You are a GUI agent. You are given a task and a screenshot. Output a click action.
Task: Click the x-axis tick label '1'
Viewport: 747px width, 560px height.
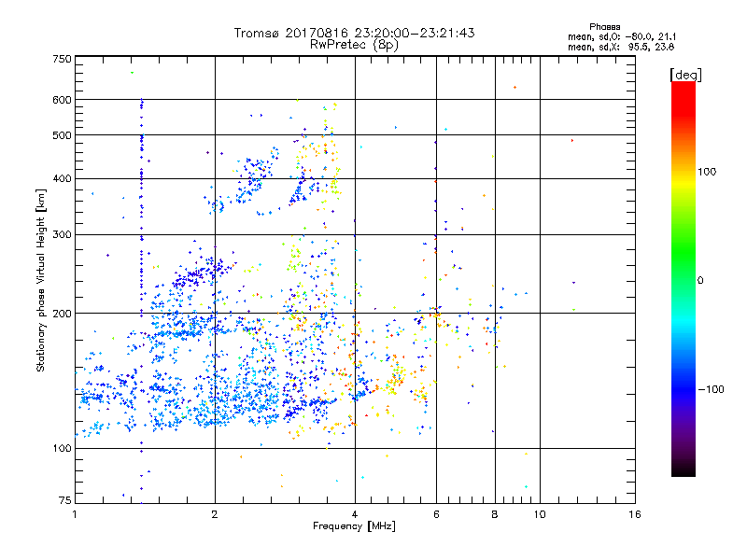coord(75,514)
